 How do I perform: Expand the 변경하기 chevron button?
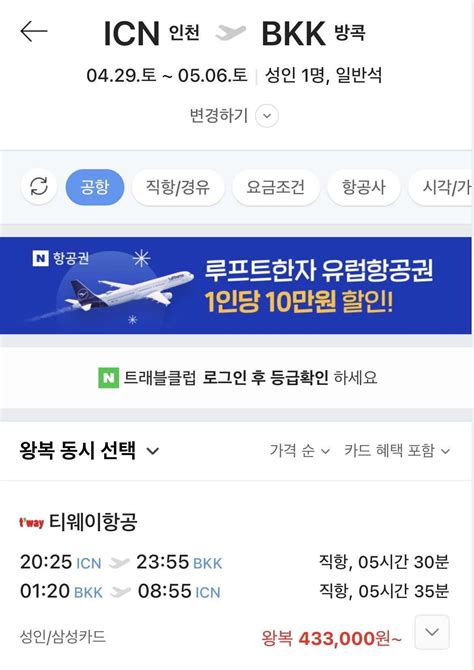267,116
